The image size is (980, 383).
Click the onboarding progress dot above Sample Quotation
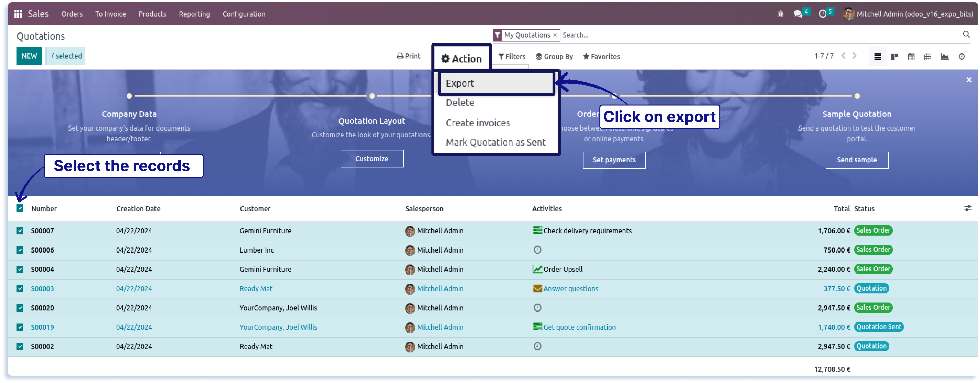tap(857, 96)
